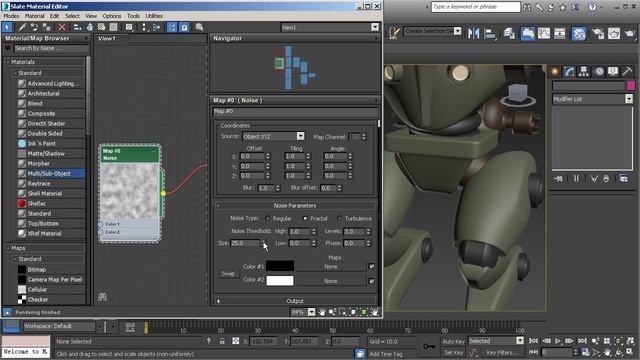Click the Pan hand tool in Slate navigation
Viewport: 640px width, 360px height.
coord(322,312)
